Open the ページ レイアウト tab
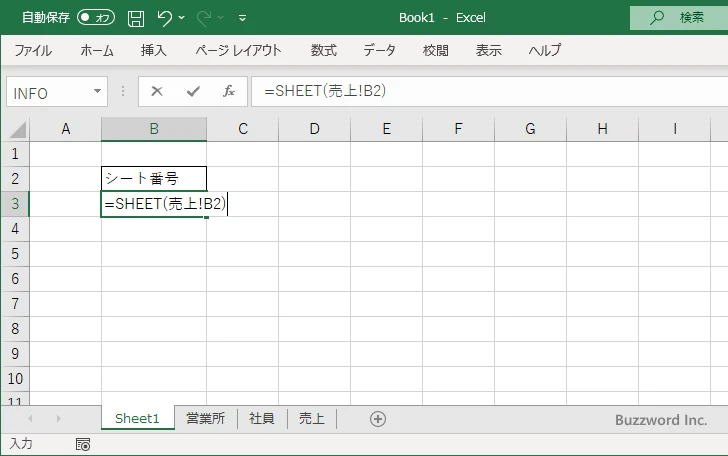Image resolution: width=728 pixels, height=456 pixels. click(x=238, y=50)
